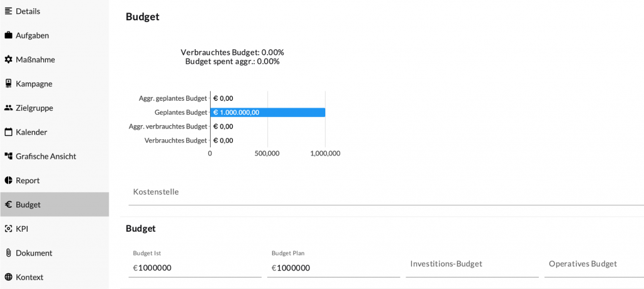This screenshot has height=289, width=644.
Task: Select the blue Geplantes Budget bar
Action: tap(268, 112)
